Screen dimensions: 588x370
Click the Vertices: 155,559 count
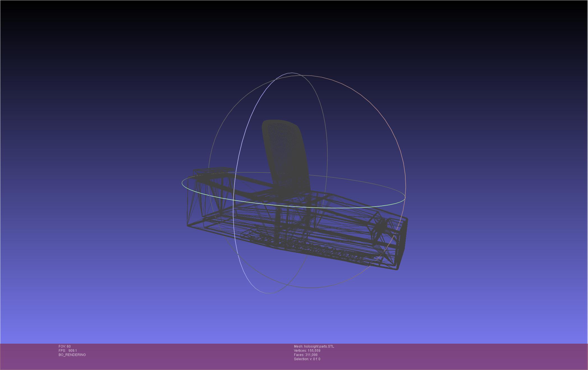pos(307,351)
